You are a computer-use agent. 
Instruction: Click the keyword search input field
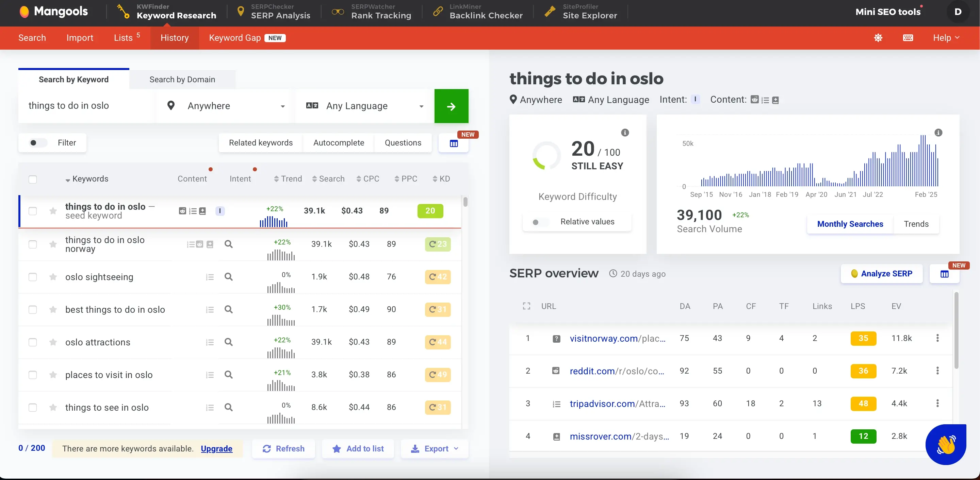[x=87, y=106]
